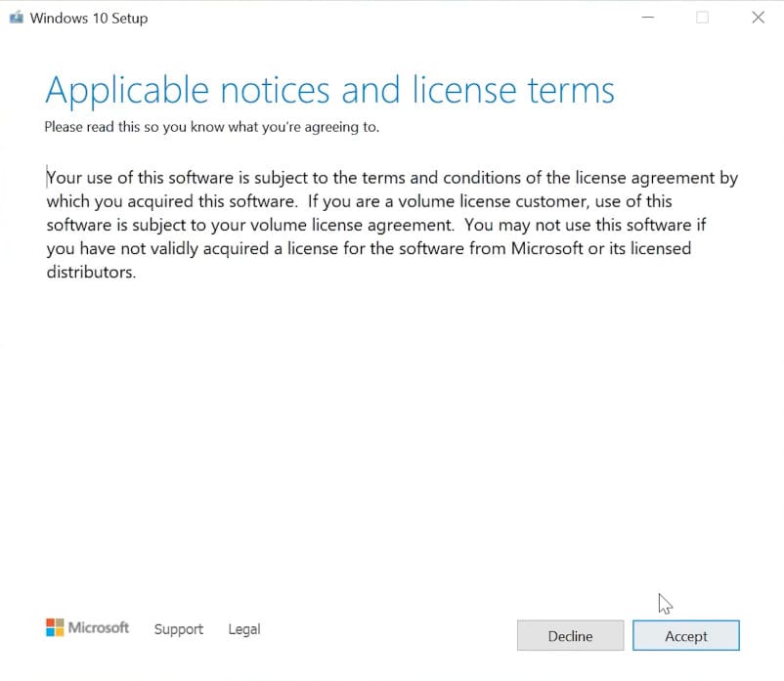Viewport: 784px width, 681px height.
Task: Decline the license terms
Action: click(570, 635)
